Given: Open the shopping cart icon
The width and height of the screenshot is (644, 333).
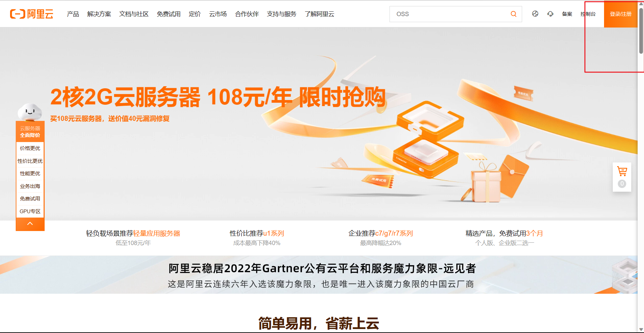Looking at the screenshot, I should [x=622, y=172].
